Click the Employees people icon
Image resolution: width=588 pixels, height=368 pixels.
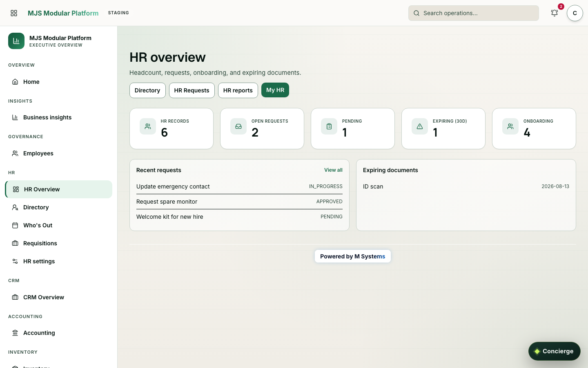coord(15,153)
